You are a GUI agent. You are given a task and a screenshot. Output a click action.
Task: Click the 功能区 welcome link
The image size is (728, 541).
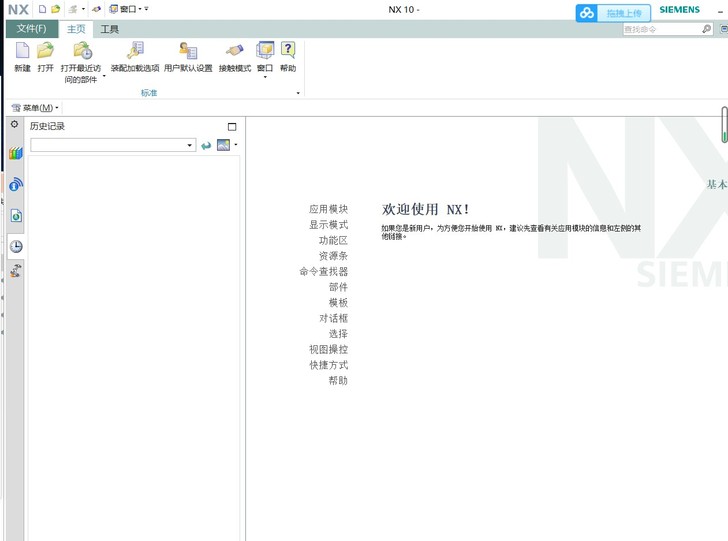coord(333,240)
